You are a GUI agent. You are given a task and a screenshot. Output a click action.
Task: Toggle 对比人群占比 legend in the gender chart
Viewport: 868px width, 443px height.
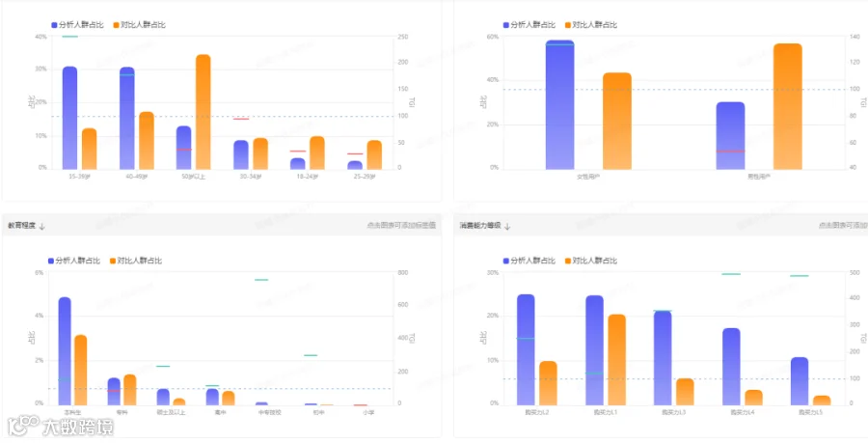pos(591,25)
